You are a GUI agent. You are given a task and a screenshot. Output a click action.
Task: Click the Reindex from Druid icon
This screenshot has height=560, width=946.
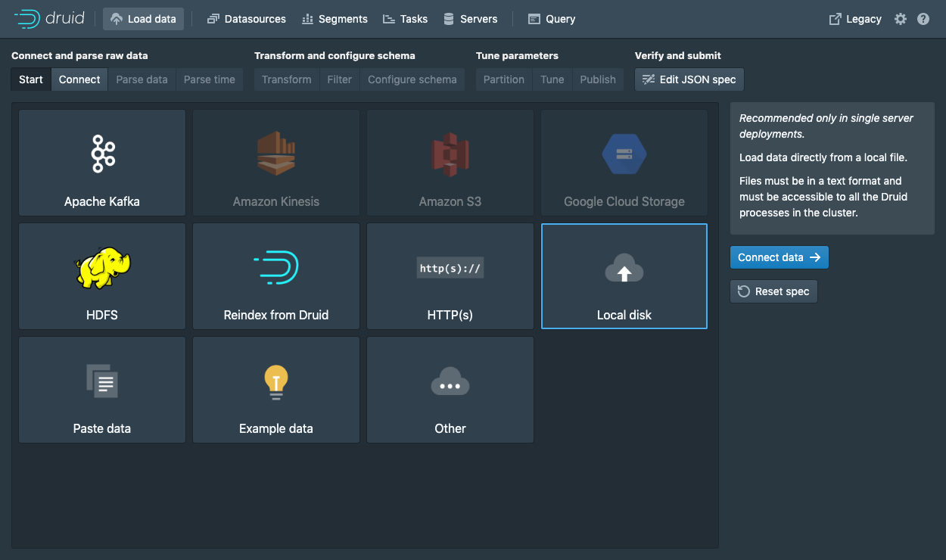coord(276,267)
